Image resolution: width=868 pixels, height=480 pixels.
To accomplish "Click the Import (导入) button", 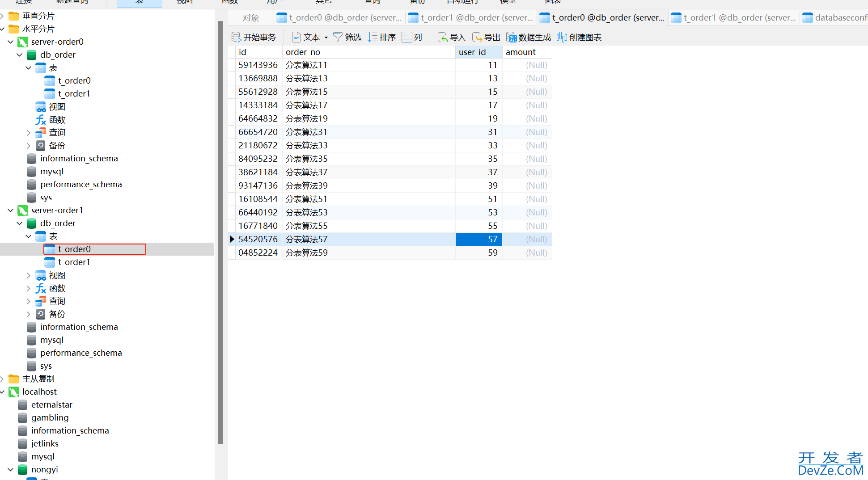I will [452, 37].
